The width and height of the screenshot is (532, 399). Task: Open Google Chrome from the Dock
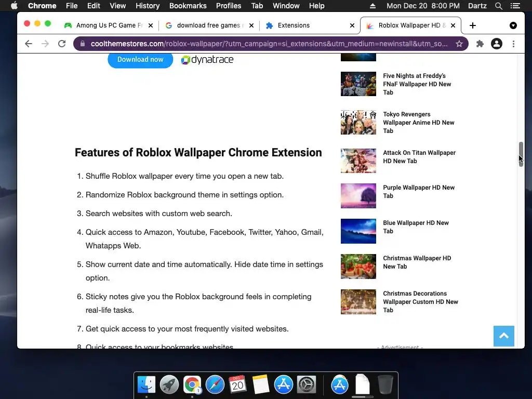(192, 384)
